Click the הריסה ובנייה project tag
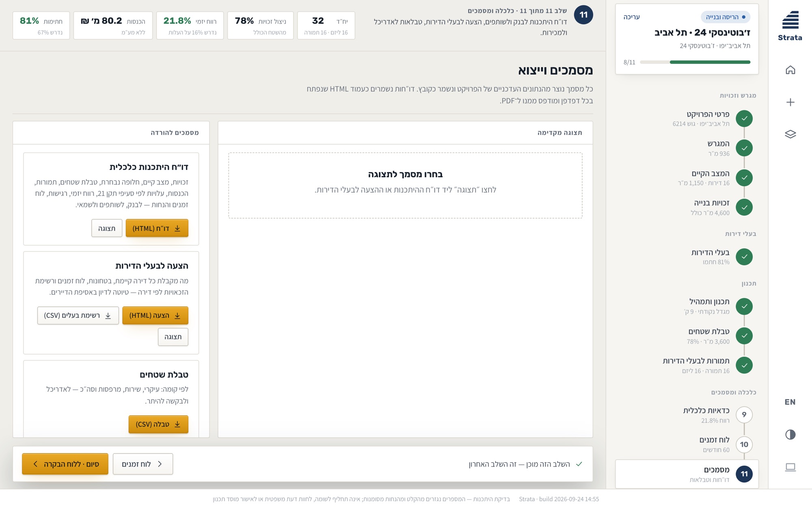Image resolution: width=812 pixels, height=508 pixels. coord(726,17)
